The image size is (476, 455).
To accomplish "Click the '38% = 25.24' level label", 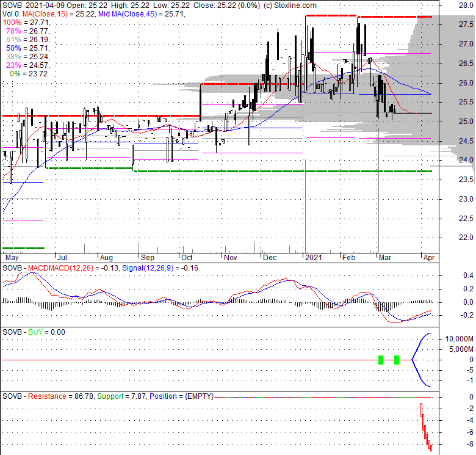I will 28,57.
